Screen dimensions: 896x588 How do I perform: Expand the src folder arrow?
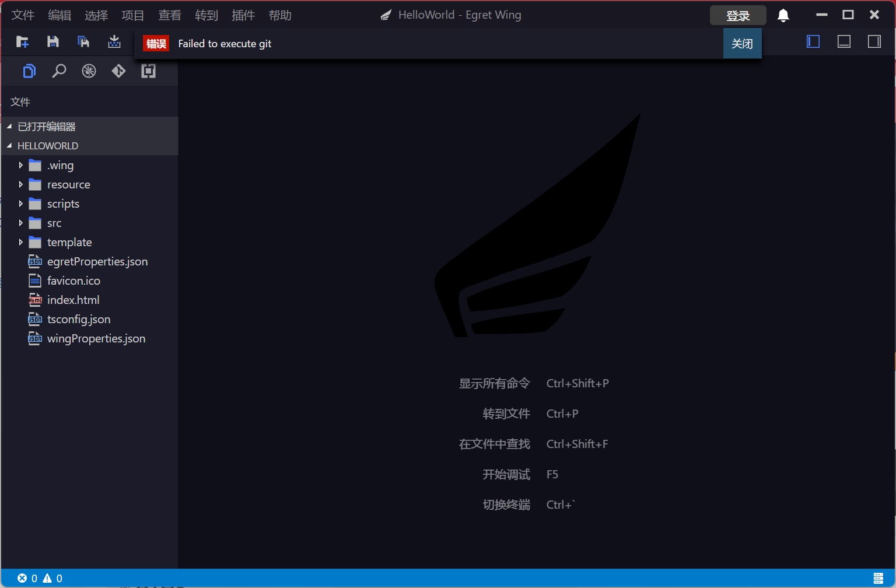point(21,223)
